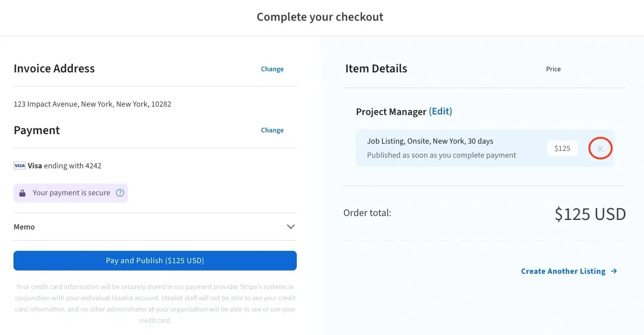Click the 'Your payment is secure' badge text

(x=71, y=193)
